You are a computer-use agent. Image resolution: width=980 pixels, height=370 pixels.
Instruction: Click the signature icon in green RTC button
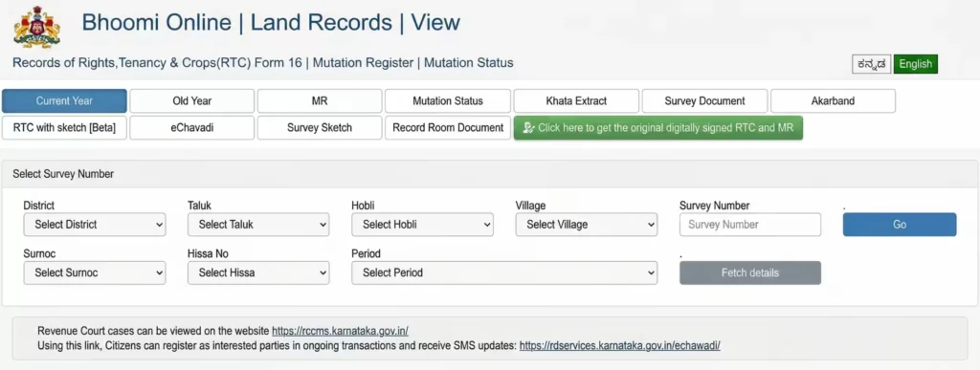(x=528, y=128)
